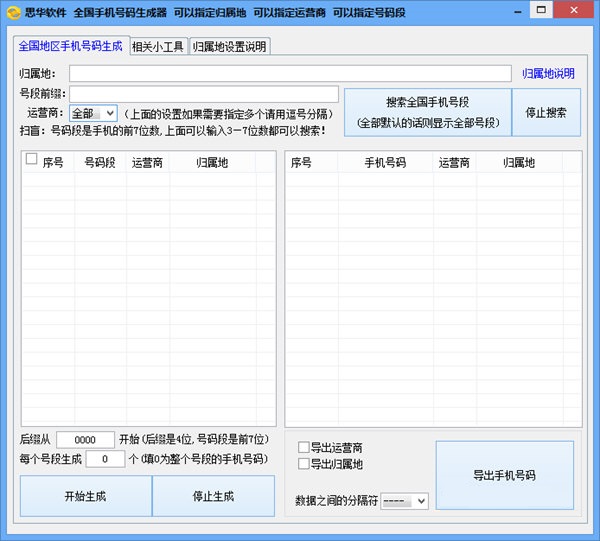600x541 pixels.
Task: Enable the 导出运营商 checkbox
Action: tap(304, 447)
